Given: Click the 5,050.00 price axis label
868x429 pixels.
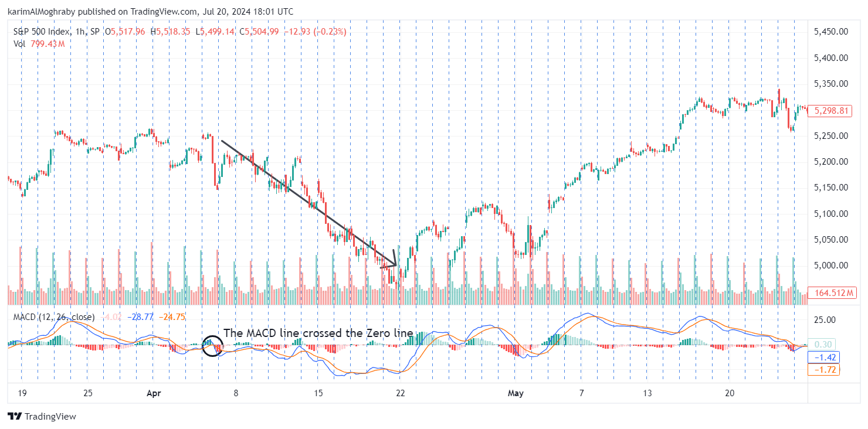Looking at the screenshot, I should point(831,240).
